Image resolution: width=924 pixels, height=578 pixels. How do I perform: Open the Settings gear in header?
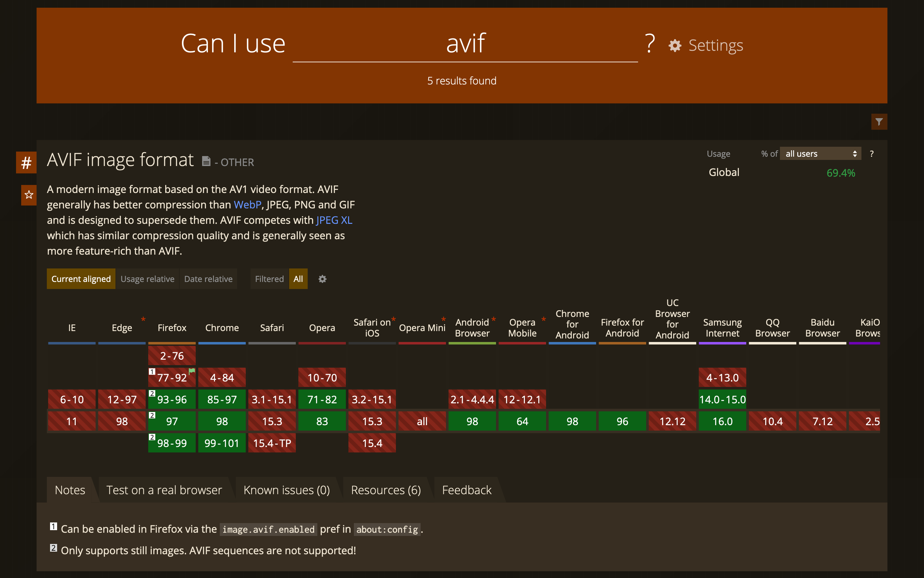(x=675, y=46)
